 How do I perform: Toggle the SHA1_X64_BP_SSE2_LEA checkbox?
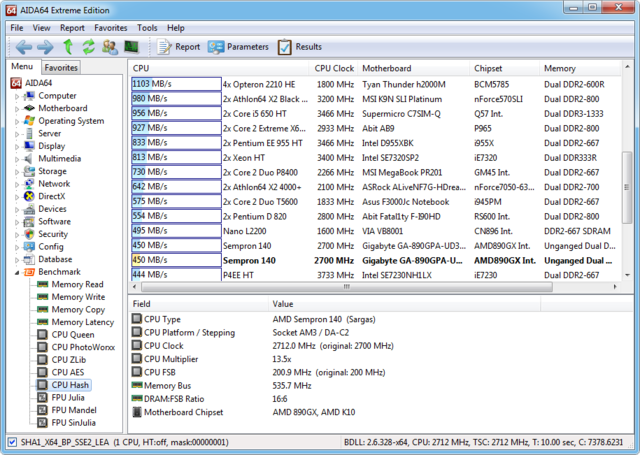[x=11, y=442]
